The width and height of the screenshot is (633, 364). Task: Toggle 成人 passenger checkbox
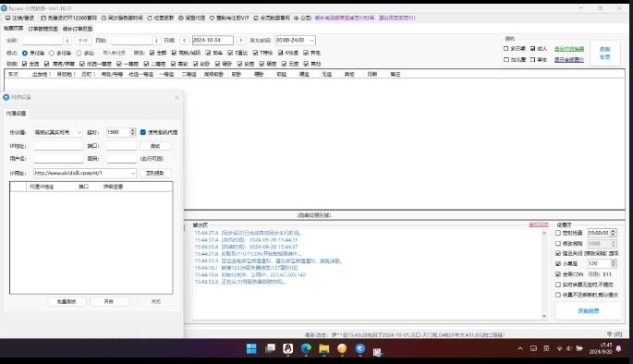click(533, 48)
